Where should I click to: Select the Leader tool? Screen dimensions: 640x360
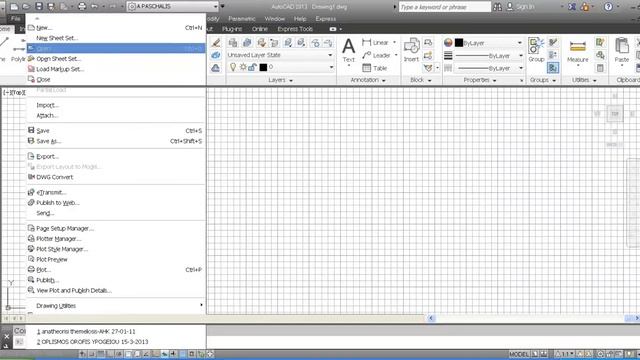[376, 55]
